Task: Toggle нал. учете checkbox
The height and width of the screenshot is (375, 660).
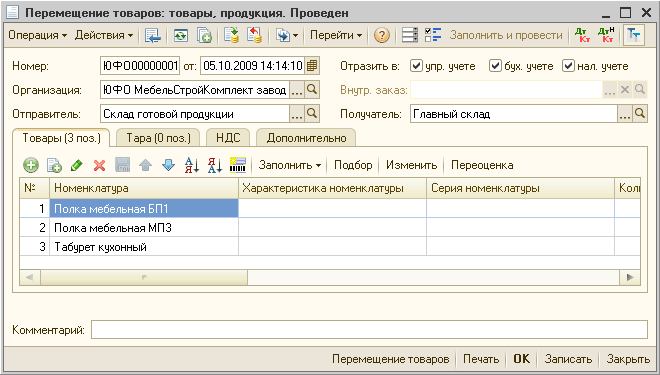Action: click(x=568, y=66)
